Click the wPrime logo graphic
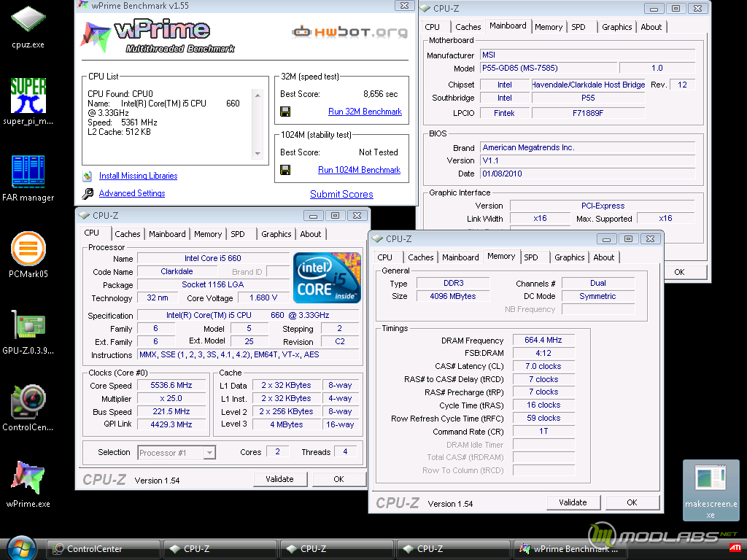Viewport: 747px width, 560px height. [x=158, y=36]
